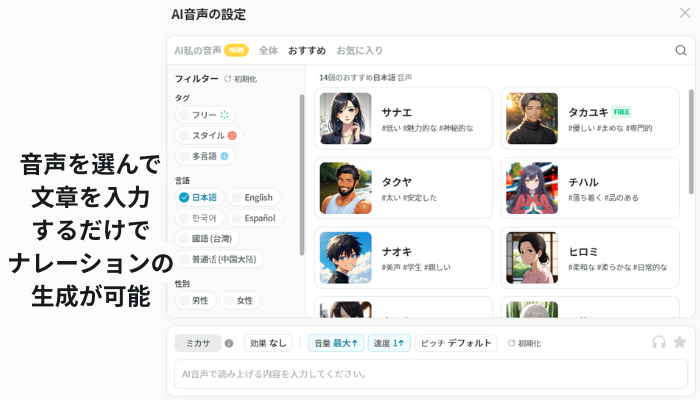This screenshot has height=400, width=700.
Task: Click the reset icon beside フィルター
Action: [x=227, y=79]
